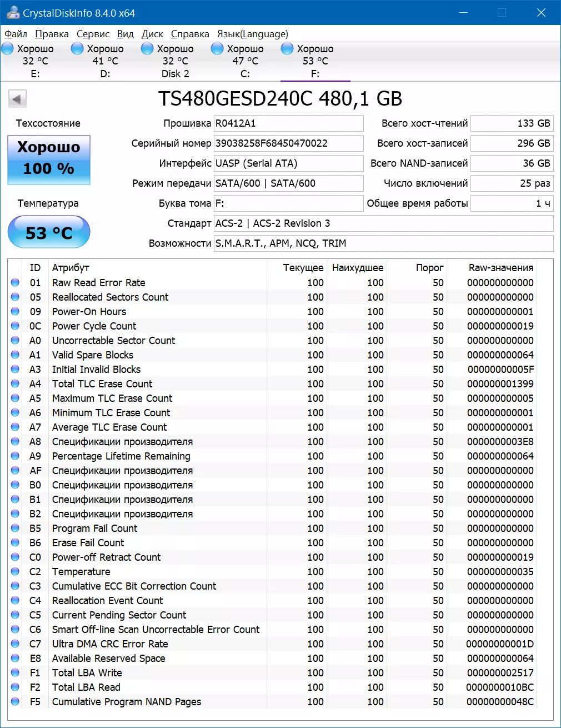This screenshot has height=728, width=561.
Task: Click status orb for Total TLC Erase Count
Action: pos(15,383)
